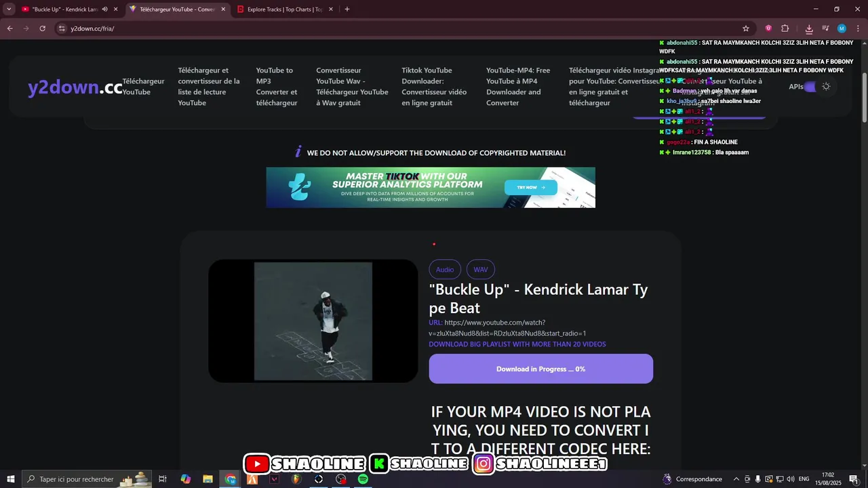The width and height of the screenshot is (868, 488).
Task: Open a new browser tab
Action: pyautogui.click(x=347, y=9)
